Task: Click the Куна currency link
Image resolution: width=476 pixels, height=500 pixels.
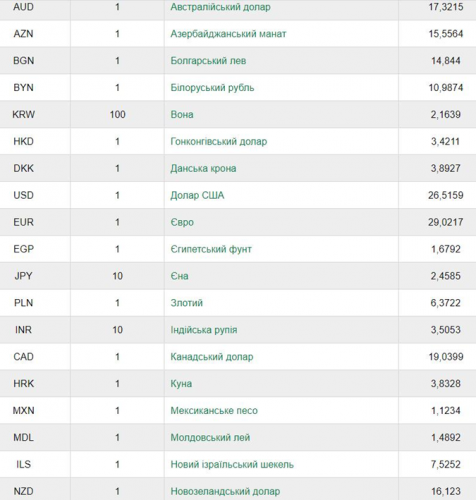Action: (181, 384)
